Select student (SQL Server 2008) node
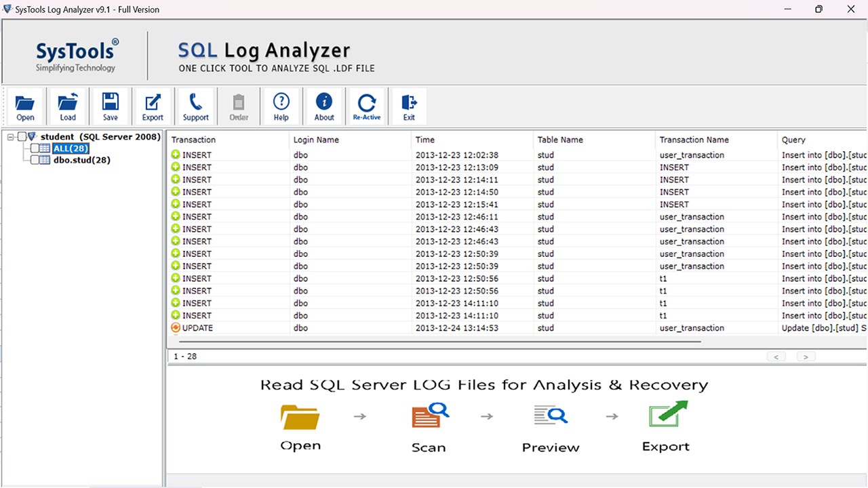 pos(100,137)
